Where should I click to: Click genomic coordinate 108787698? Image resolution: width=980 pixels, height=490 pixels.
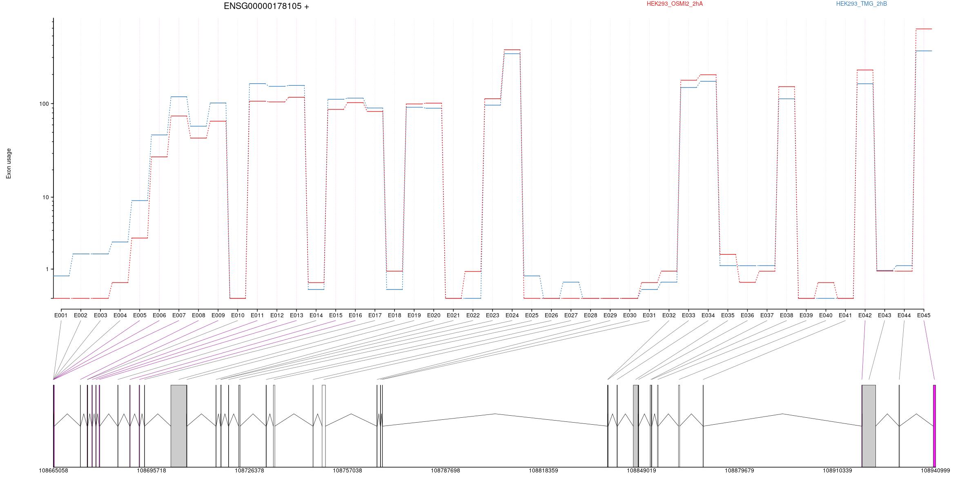[445, 470]
